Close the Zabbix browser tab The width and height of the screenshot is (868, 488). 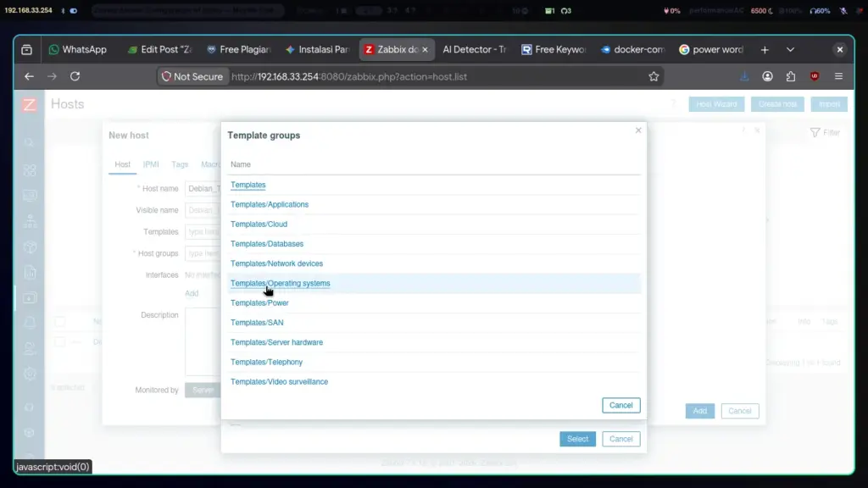coord(425,50)
